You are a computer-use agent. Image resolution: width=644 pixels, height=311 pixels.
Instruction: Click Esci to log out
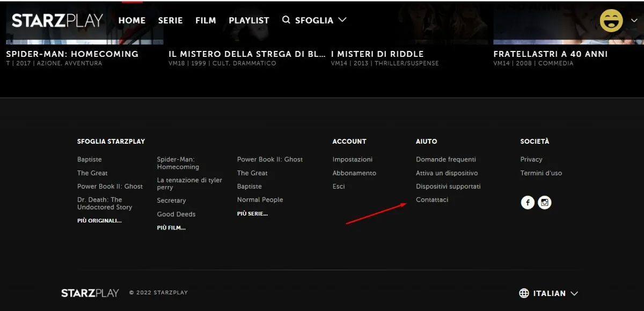(x=339, y=187)
